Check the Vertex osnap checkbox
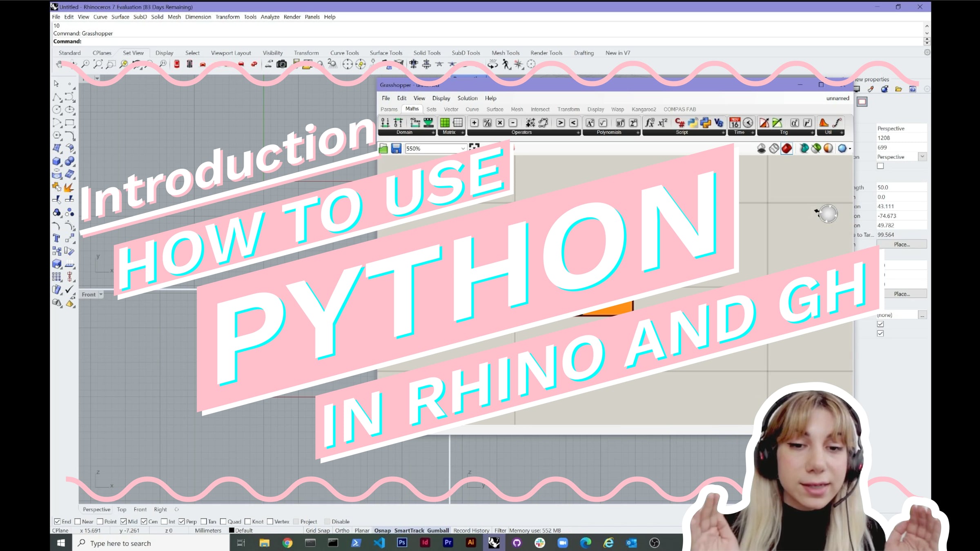Screen dimensions: 980x551 click(x=270, y=522)
